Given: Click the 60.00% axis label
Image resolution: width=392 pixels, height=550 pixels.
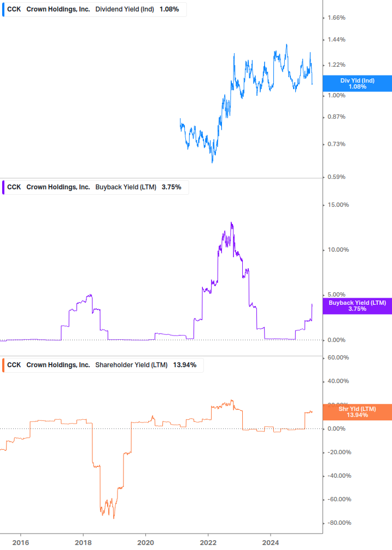Looking at the screenshot, I should (338, 358).
